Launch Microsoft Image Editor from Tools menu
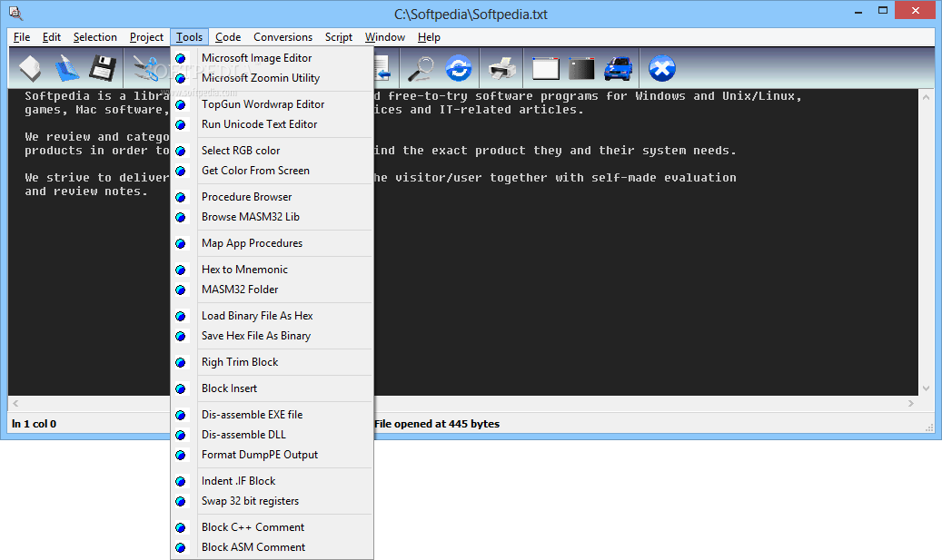The image size is (942, 560). [x=272, y=58]
